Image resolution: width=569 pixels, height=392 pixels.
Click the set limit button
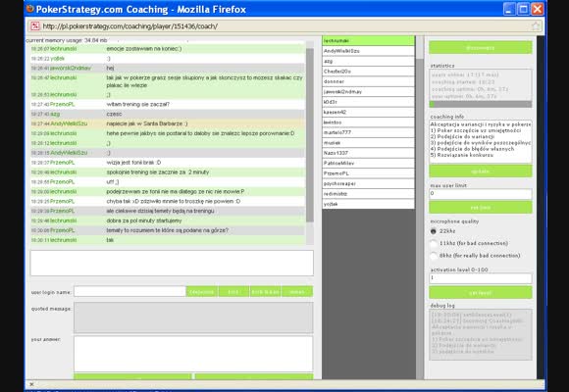[x=481, y=208]
